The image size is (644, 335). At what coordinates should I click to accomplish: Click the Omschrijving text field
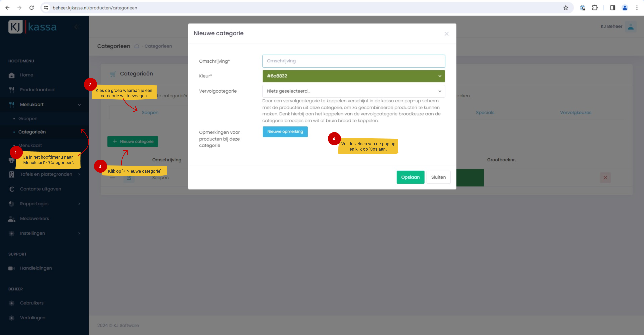pyautogui.click(x=354, y=61)
